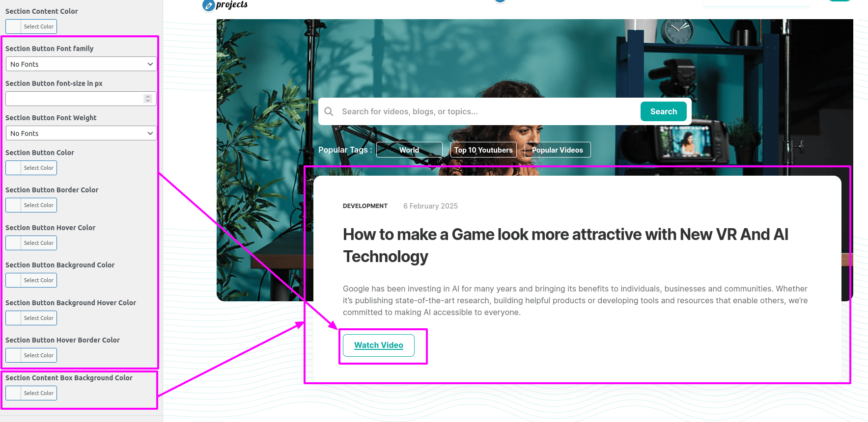The height and width of the screenshot is (422, 868).
Task: Click the Section Content Box Background Color label
Action: [x=69, y=378]
